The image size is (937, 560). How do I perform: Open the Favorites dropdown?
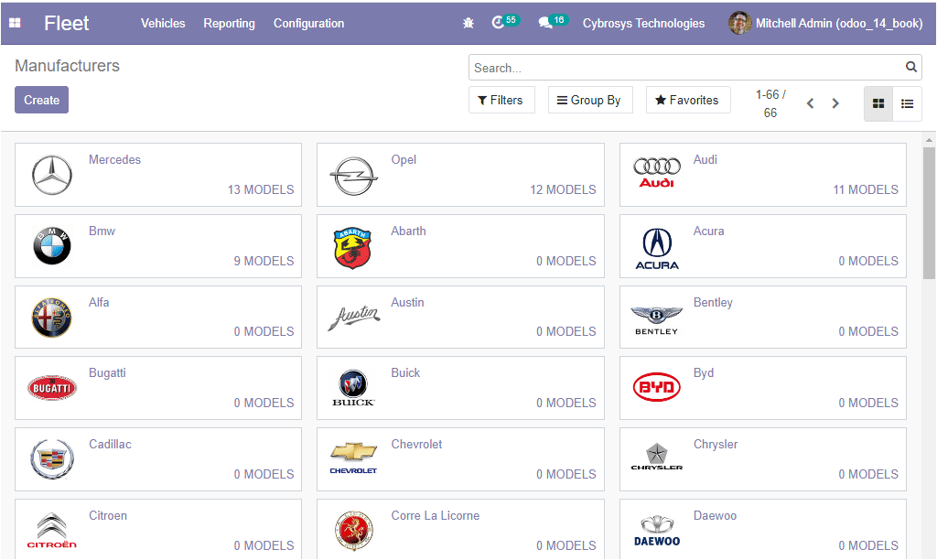click(687, 100)
